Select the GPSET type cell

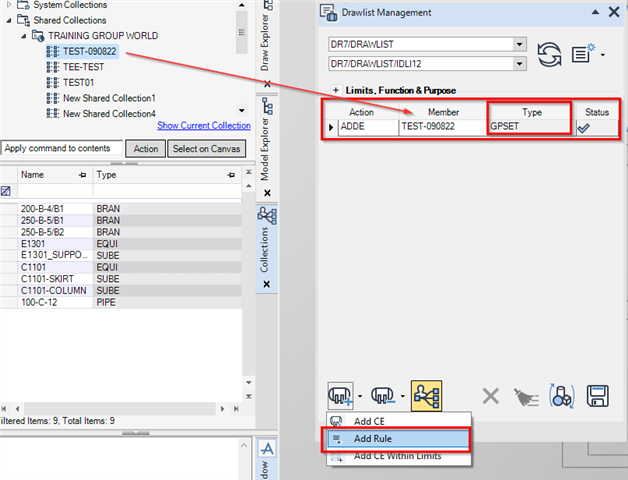coord(531,127)
